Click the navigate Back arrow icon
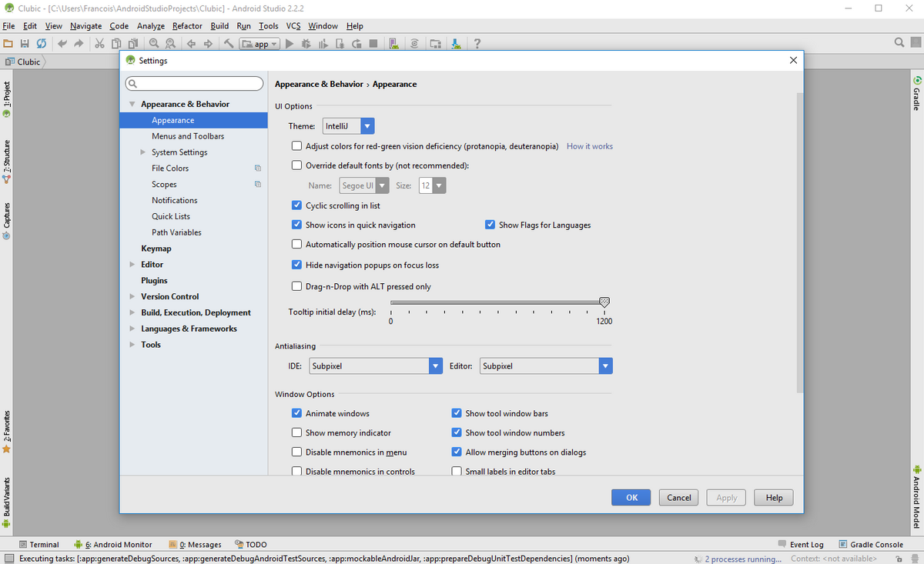 (x=191, y=44)
